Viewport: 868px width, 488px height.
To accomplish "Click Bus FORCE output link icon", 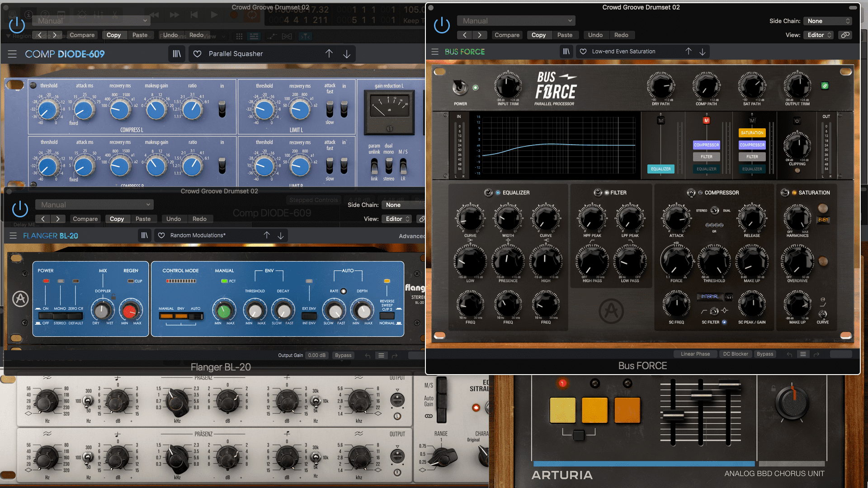I will tap(825, 85).
